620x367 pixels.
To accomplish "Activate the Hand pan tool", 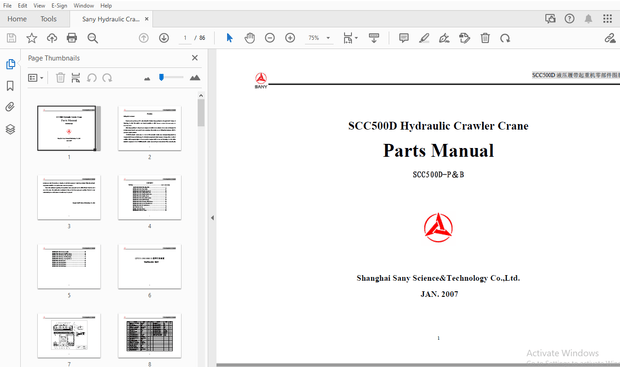I will pyautogui.click(x=250, y=38).
